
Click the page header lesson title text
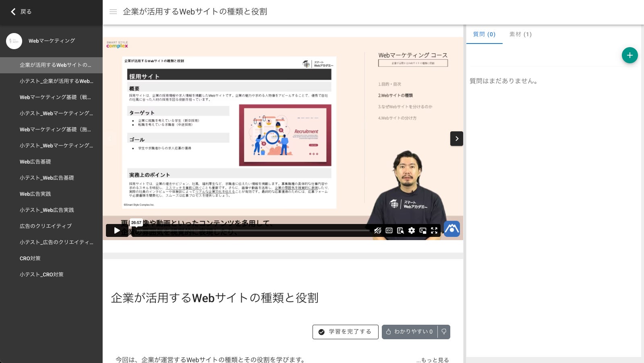195,12
